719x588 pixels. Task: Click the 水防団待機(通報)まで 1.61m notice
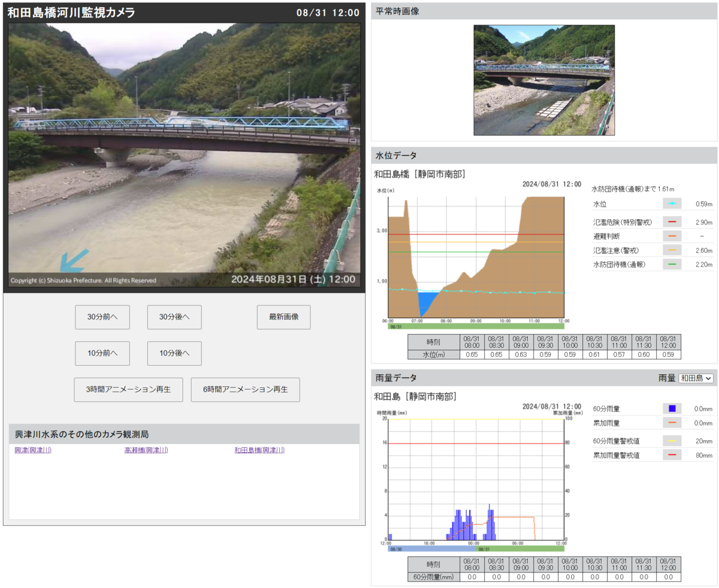point(633,189)
